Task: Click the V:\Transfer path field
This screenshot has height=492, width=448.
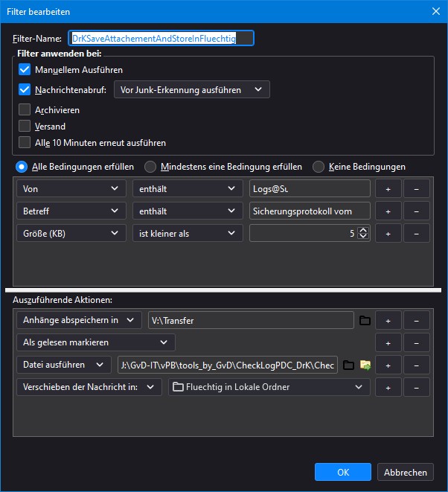Action: (251, 320)
